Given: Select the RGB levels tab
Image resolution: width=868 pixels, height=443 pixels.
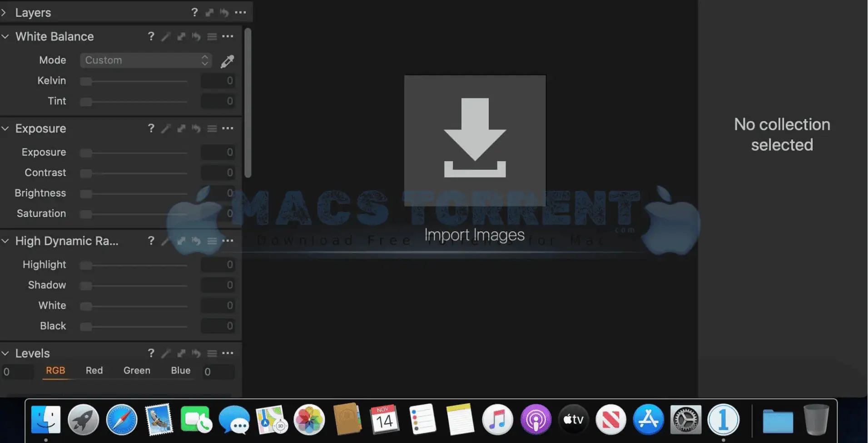Looking at the screenshot, I should coord(55,370).
